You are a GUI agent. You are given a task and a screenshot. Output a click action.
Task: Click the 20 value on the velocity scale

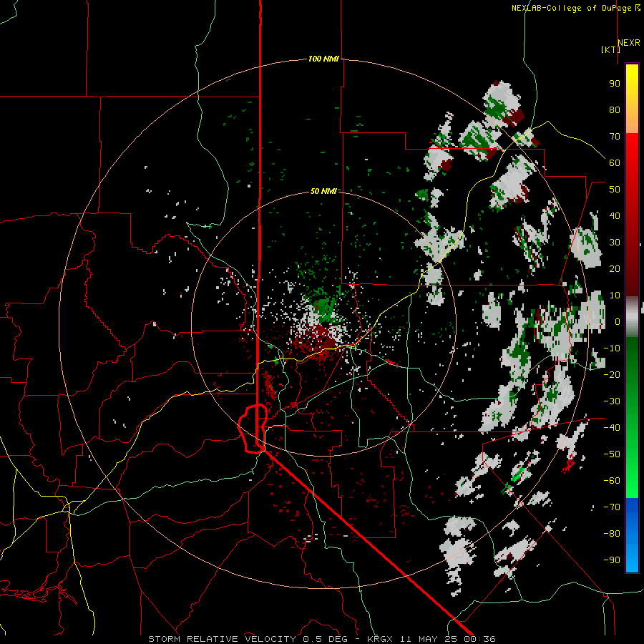pos(615,269)
